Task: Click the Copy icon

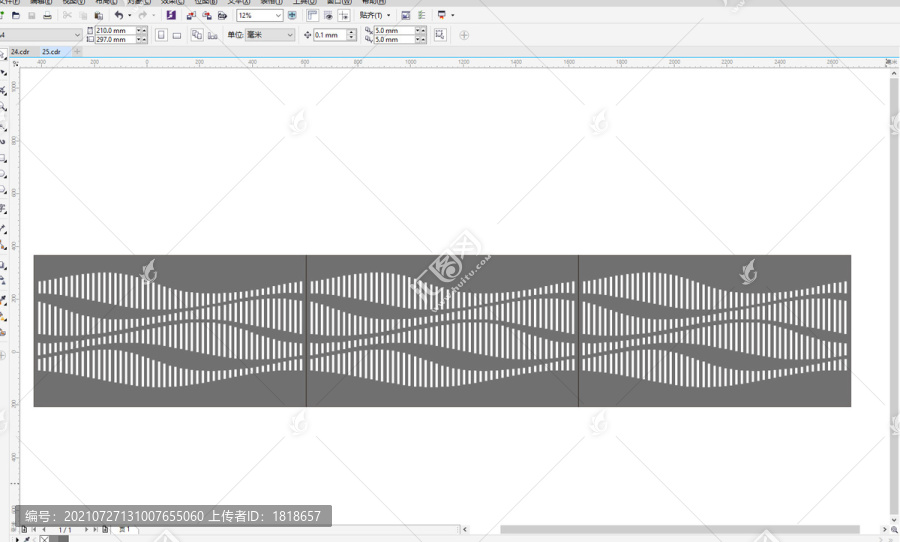Action: [83, 16]
